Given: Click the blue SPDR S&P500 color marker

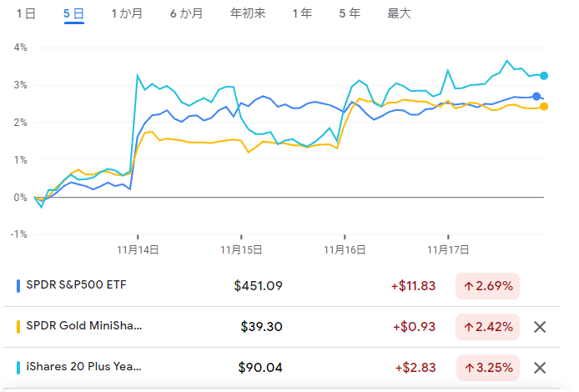Looking at the screenshot, I should (18, 286).
